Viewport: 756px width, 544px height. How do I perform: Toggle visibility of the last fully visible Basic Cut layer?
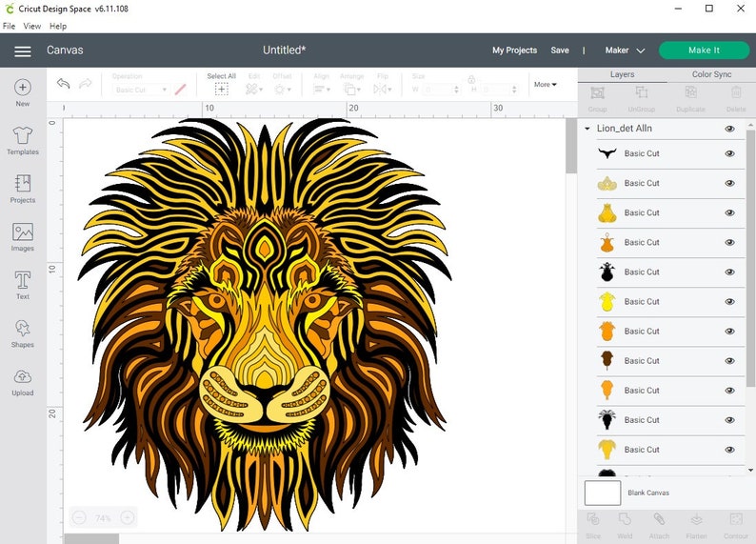[x=729, y=450]
